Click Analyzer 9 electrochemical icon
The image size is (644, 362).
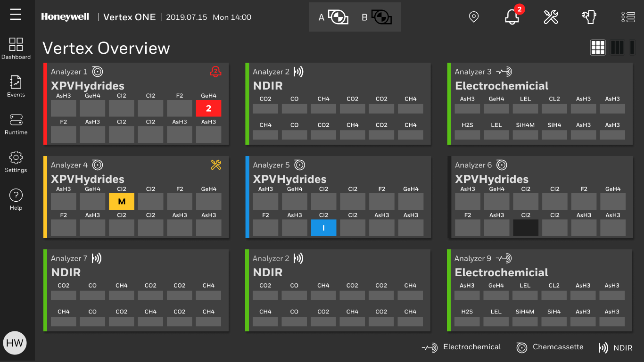[x=504, y=258]
